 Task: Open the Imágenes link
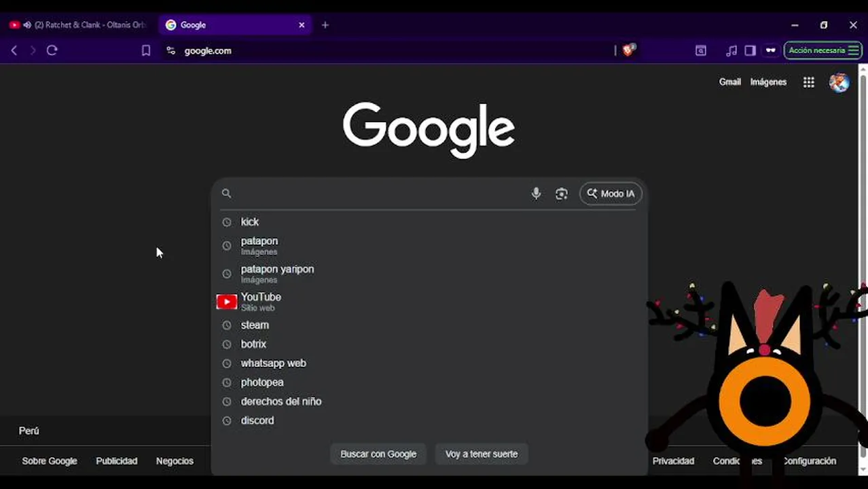768,82
